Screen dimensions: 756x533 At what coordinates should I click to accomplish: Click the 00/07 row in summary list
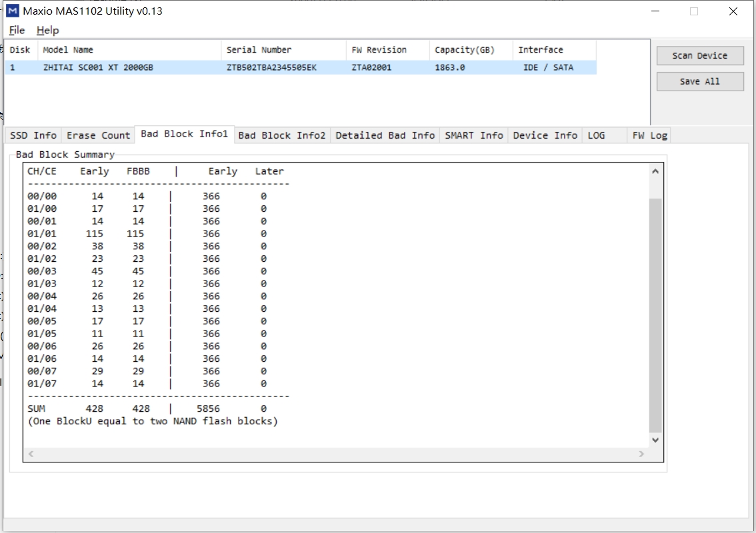tap(147, 371)
